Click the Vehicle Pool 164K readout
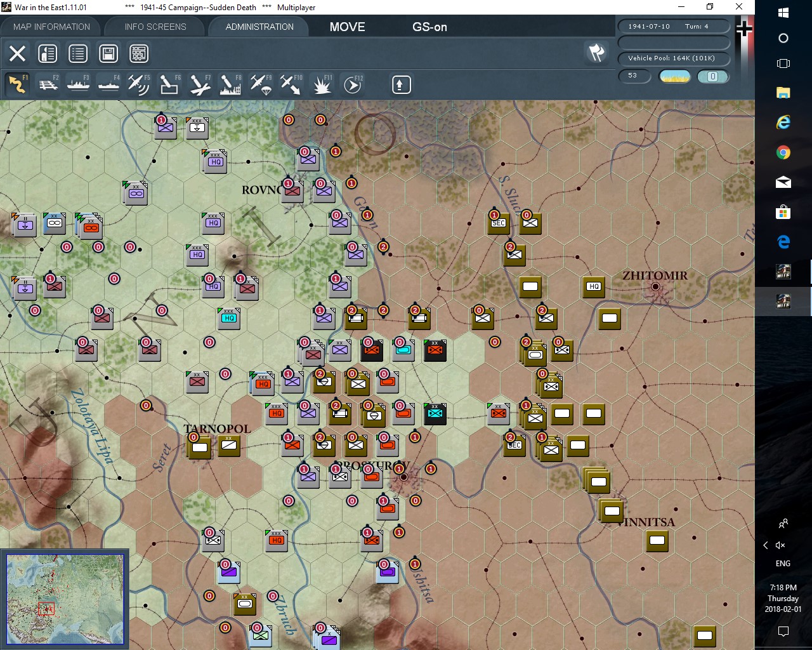The height and width of the screenshot is (650, 812). 674,58
